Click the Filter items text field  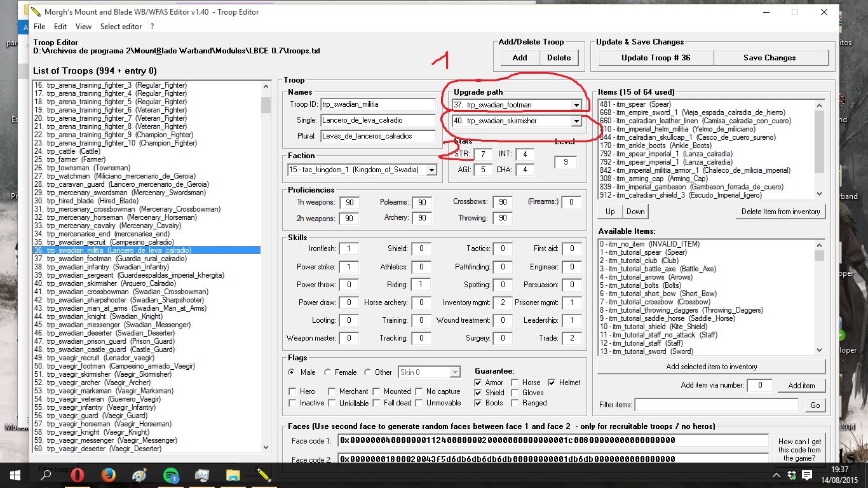(717, 405)
